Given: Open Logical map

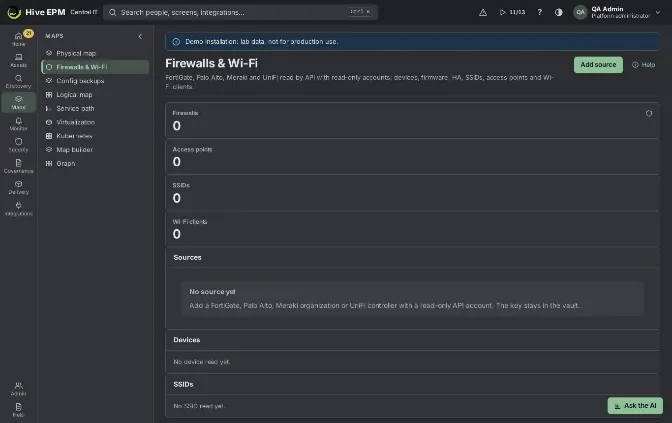Looking at the screenshot, I should (x=95, y=95).
